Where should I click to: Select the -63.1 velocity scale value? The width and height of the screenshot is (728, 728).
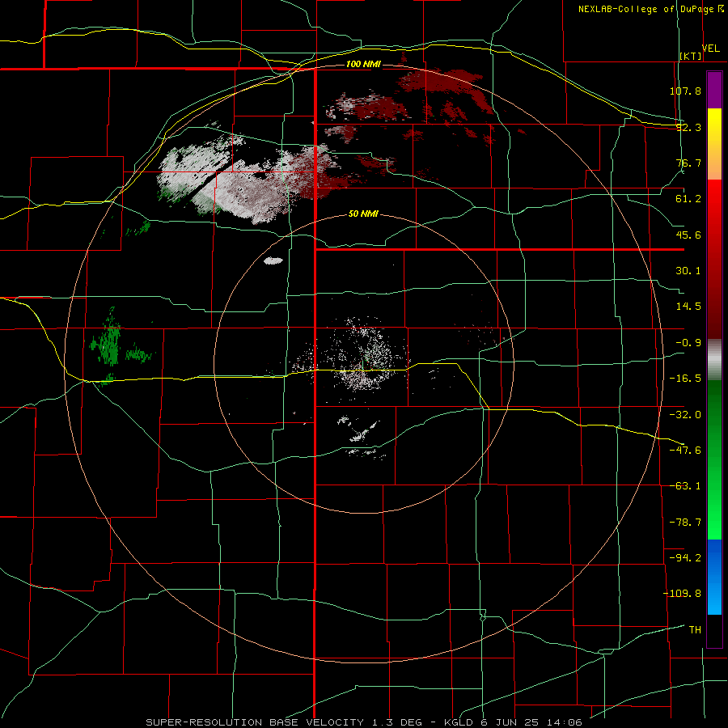[x=685, y=486]
